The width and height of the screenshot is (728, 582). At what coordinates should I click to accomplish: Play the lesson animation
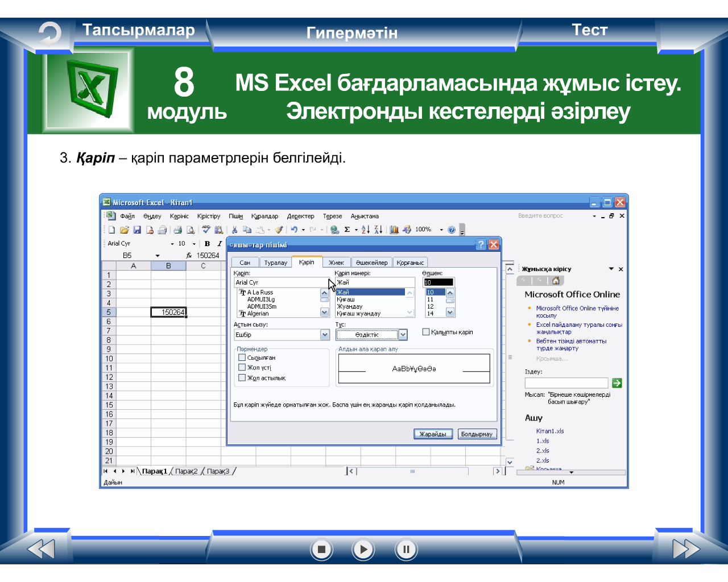coord(363,550)
